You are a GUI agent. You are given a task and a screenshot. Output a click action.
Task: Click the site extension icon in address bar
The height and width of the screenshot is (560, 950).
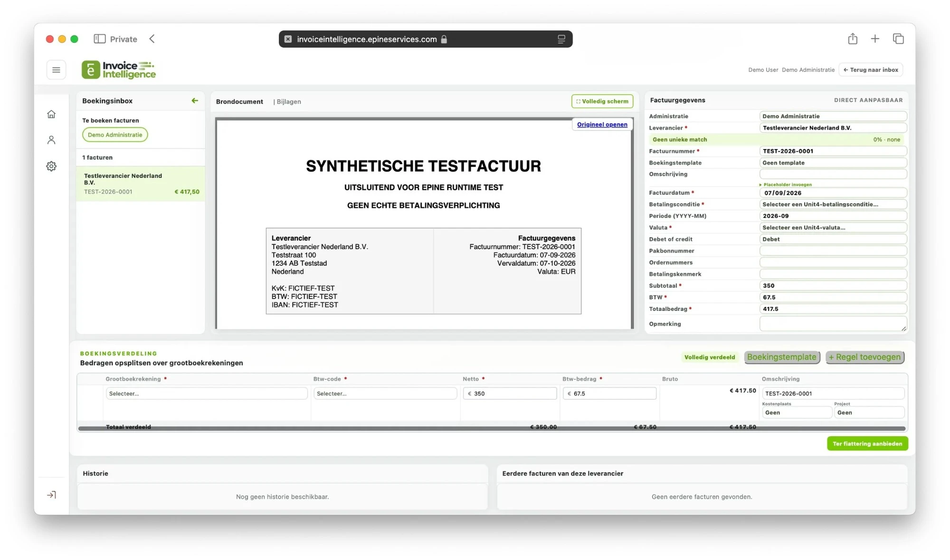tap(288, 39)
